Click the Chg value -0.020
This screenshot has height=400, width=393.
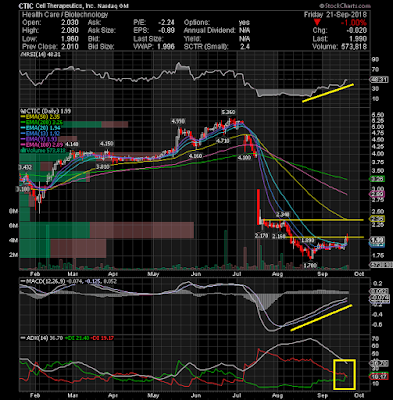coord(356,31)
